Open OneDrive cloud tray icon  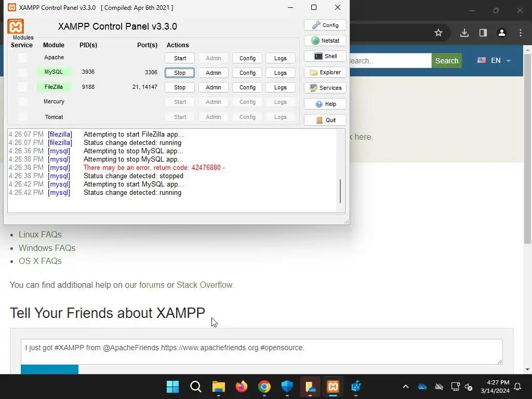point(422,387)
